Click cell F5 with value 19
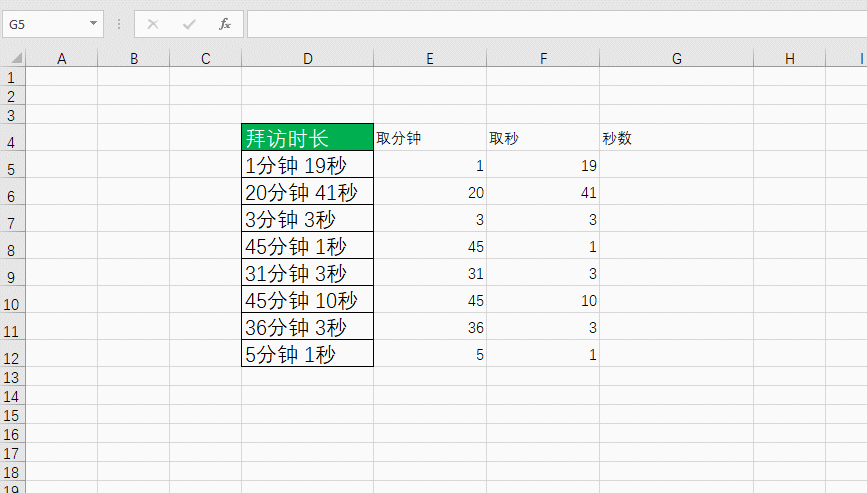 (543, 165)
